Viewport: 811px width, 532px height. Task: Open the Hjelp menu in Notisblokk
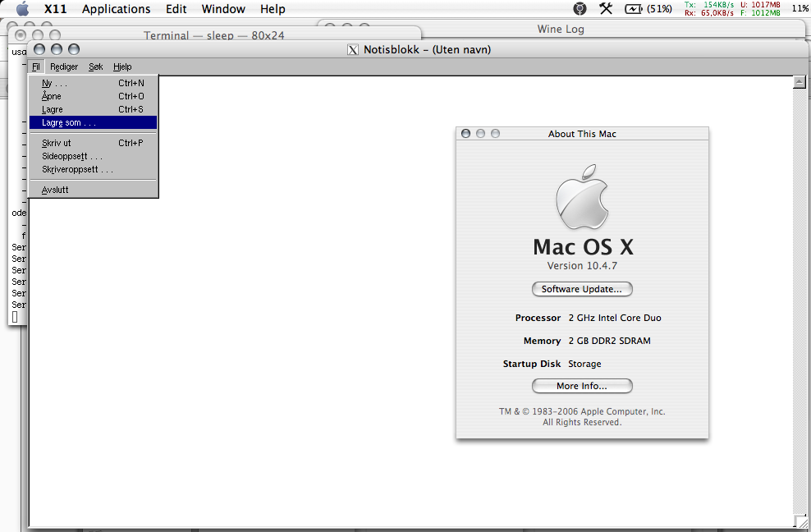click(x=122, y=66)
